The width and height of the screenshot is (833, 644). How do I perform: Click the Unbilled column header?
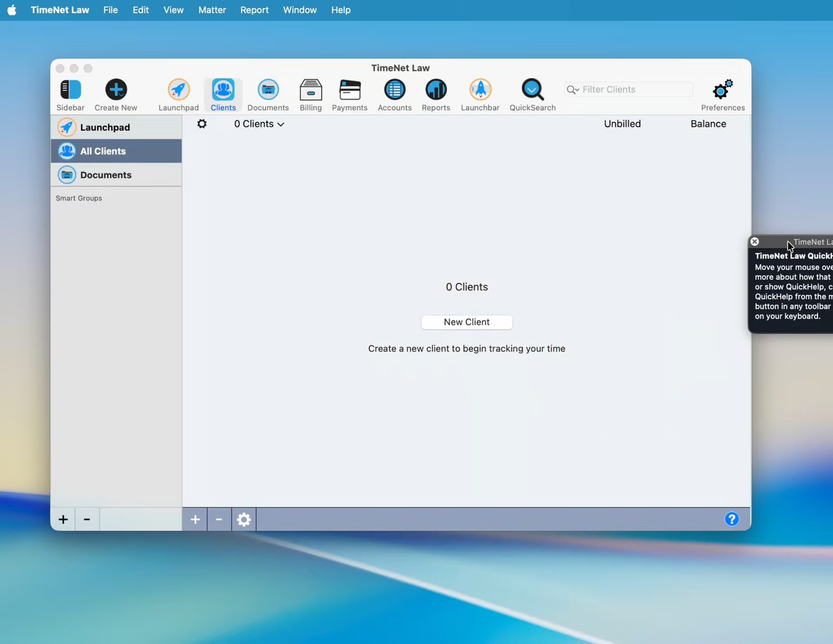coord(622,124)
